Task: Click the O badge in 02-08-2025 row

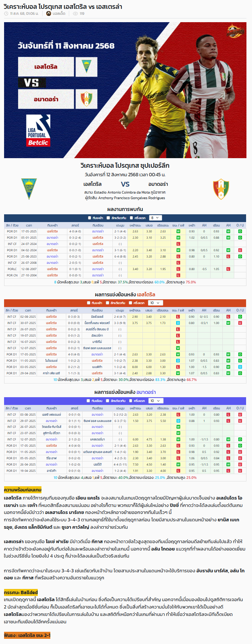Action: (x=240, y=317)
